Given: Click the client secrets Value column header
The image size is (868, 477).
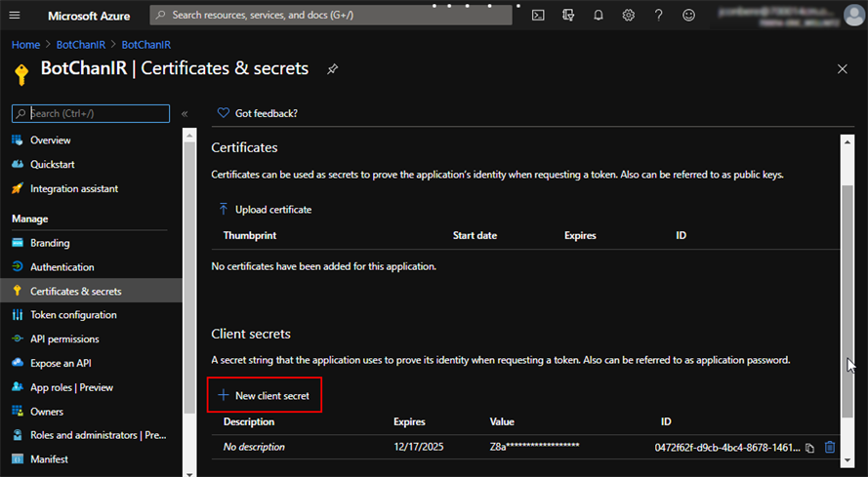Looking at the screenshot, I should (x=502, y=422).
